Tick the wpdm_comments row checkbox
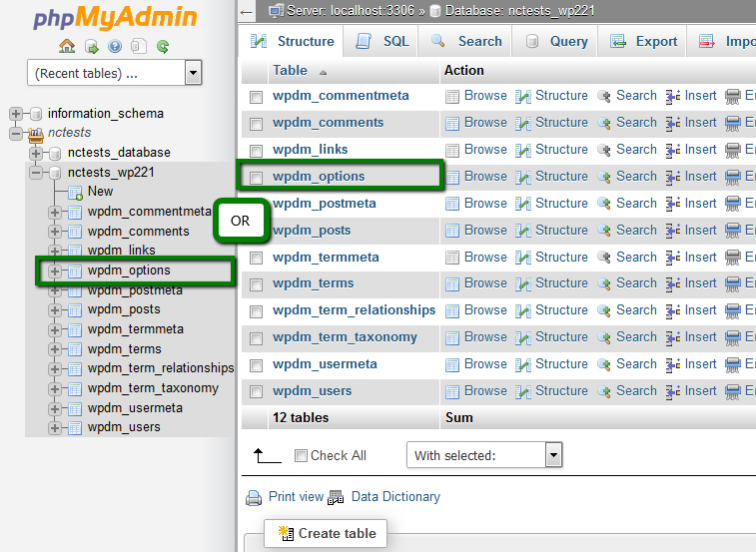The image size is (756, 552). coord(256,124)
